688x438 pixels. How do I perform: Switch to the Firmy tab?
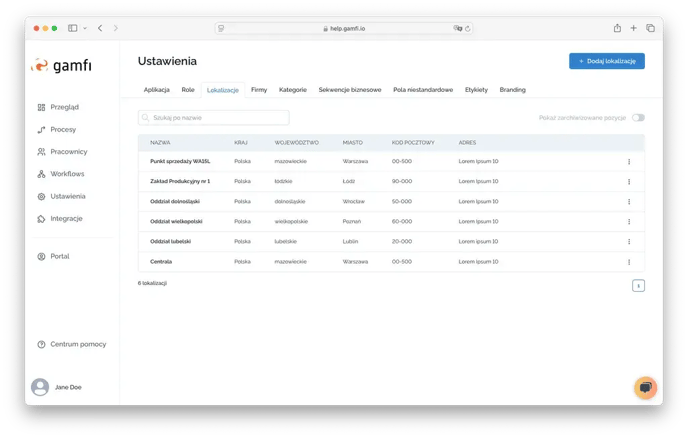259,90
